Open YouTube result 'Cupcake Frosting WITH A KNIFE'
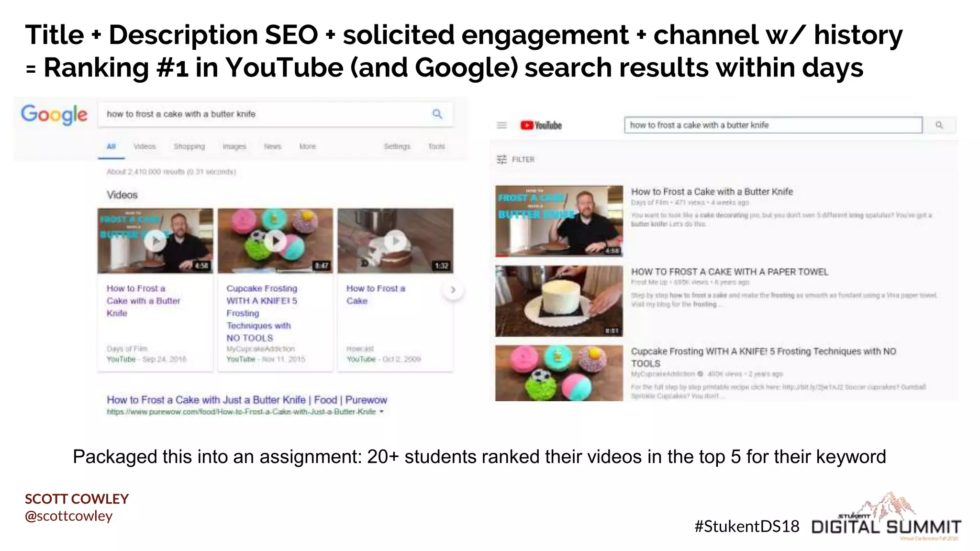 (763, 357)
